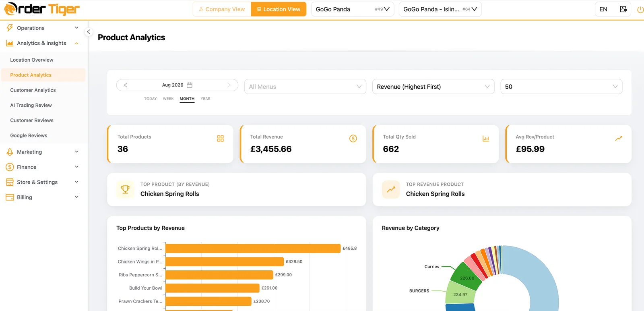Expand the Billing menu section
This screenshot has width=644, height=311.
pos(43,197)
